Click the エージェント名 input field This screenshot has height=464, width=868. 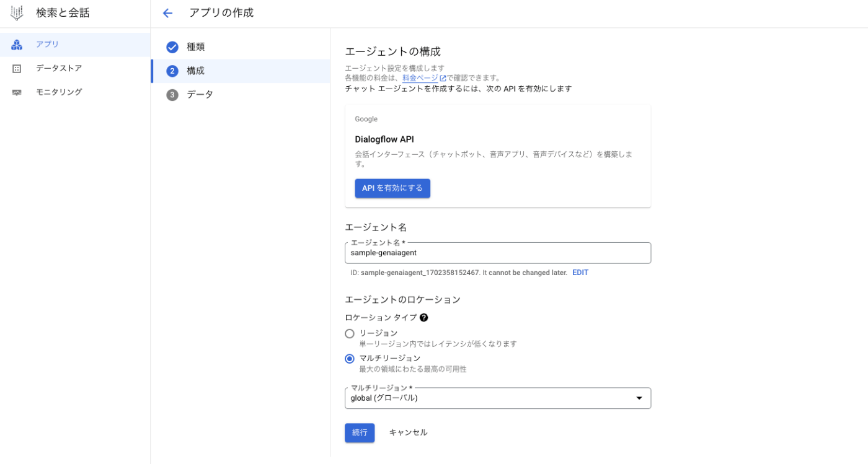[498, 253]
